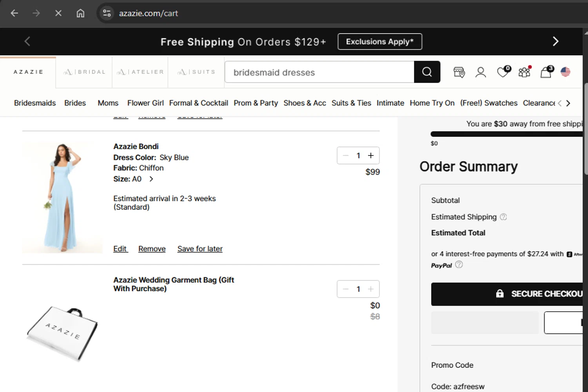Viewport: 588px width, 392px height.
Task: Click the Order Summary heading
Action: click(468, 167)
